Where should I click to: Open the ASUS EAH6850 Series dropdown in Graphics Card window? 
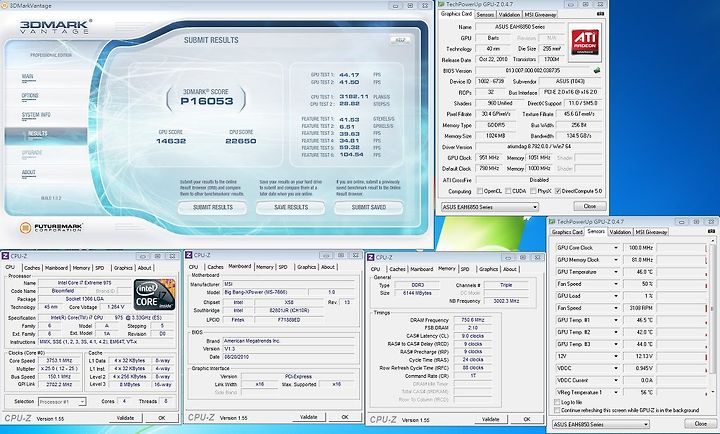(489, 207)
